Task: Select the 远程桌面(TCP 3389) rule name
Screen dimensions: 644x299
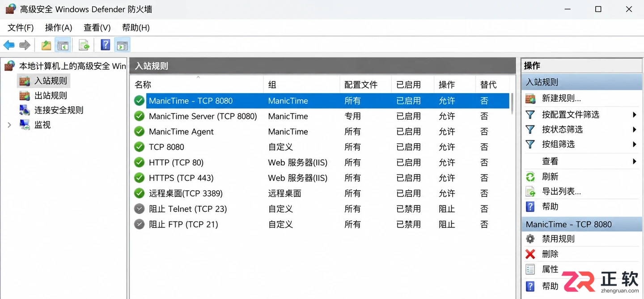Action: 186,193
